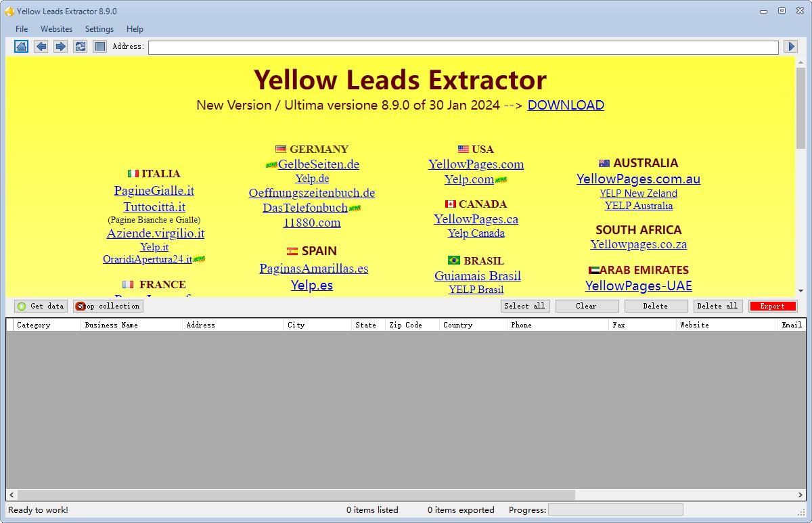The width and height of the screenshot is (812, 523).
Task: Open YELP New Zeland link
Action: (x=639, y=194)
